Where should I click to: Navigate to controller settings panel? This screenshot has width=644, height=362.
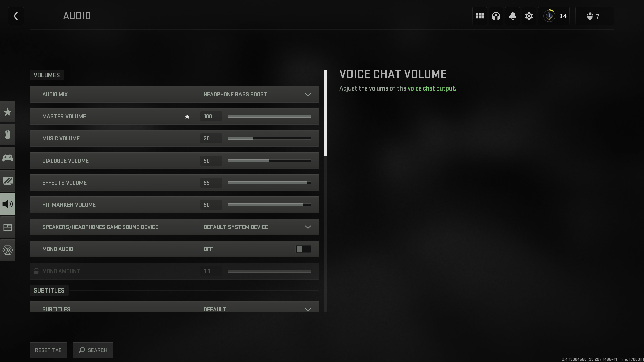point(7,158)
